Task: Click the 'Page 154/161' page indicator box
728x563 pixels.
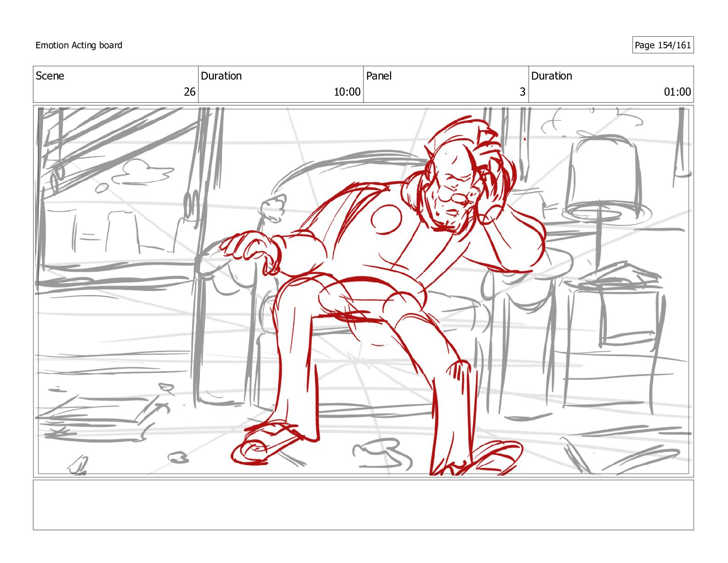Action: pos(663,45)
